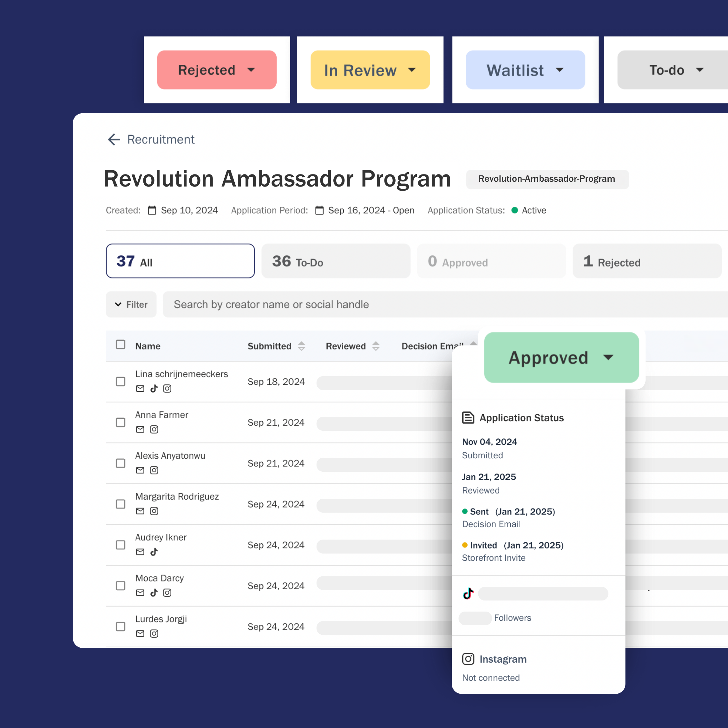This screenshot has height=728, width=728.
Task: Check the box for Audrey Ikner
Action: pos(121,544)
